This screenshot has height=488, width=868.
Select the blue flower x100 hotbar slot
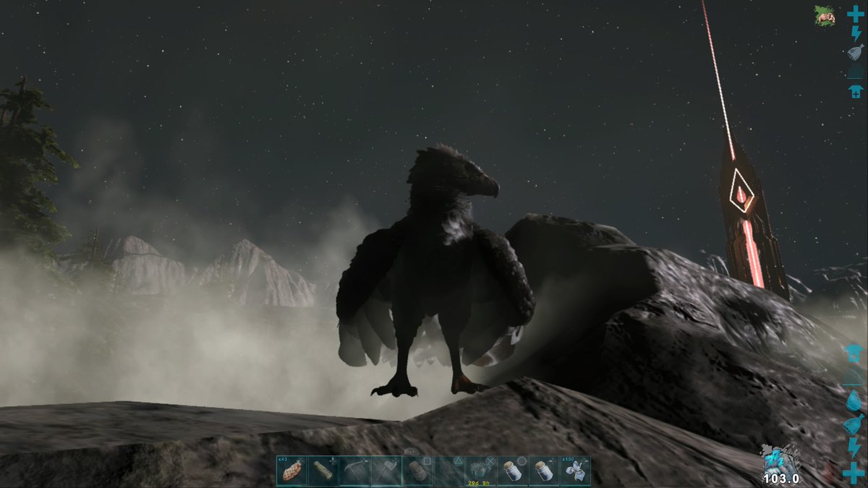coord(575,471)
